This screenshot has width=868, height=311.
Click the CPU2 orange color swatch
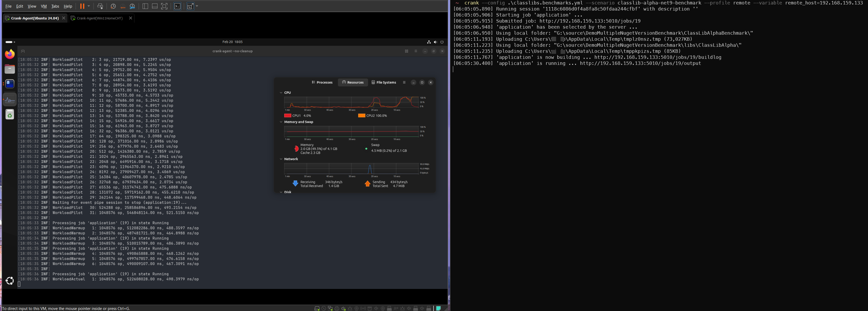point(362,116)
